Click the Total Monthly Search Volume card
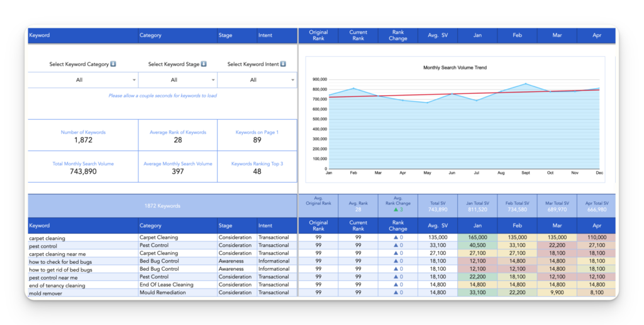 point(83,167)
